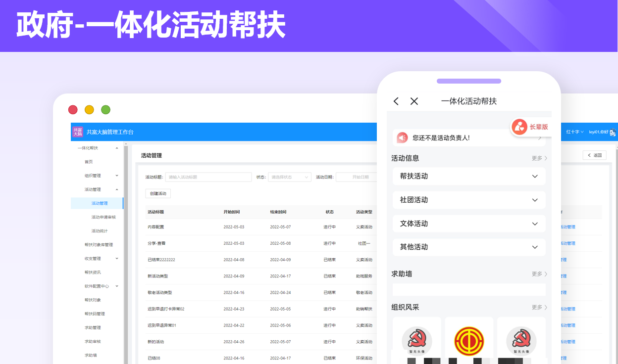Tap 更多 next to 活动信息
This screenshot has height=364, width=618.
click(539, 158)
